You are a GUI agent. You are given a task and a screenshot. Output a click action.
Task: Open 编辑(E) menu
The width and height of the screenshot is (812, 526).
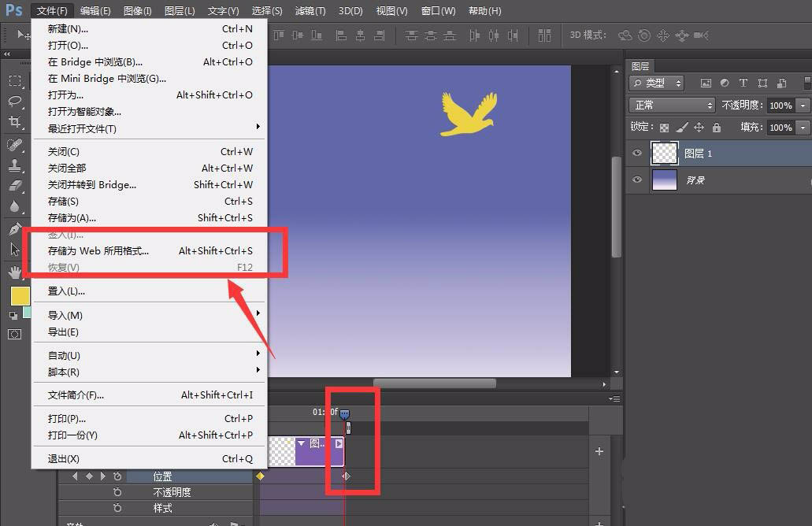coord(96,11)
